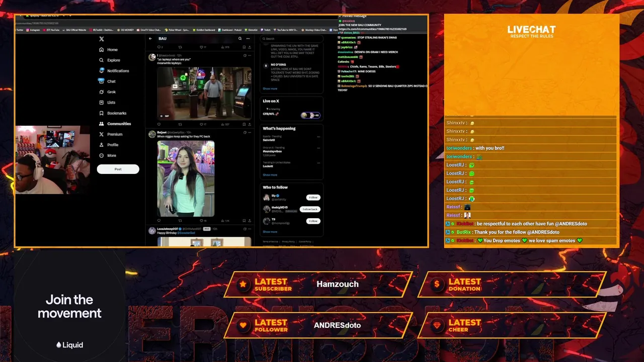
Task: Click the Latest Follower heart icon
Action: coord(243,325)
